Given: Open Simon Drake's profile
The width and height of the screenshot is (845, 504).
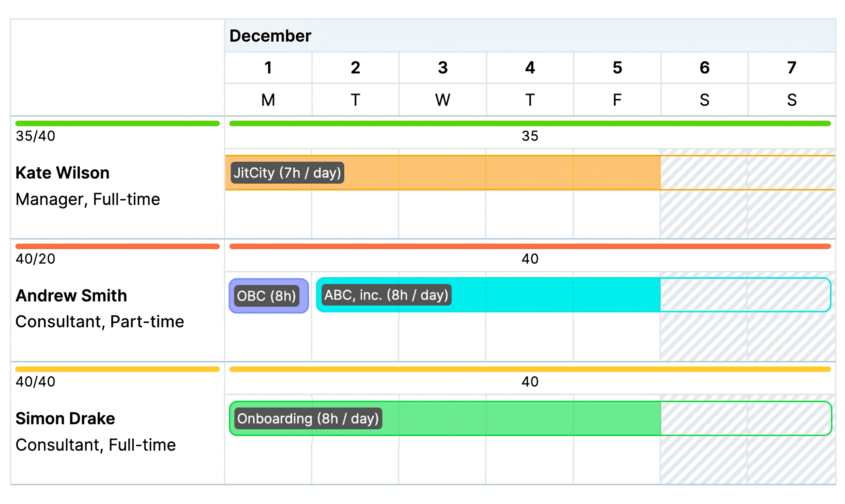Looking at the screenshot, I should tap(65, 418).
